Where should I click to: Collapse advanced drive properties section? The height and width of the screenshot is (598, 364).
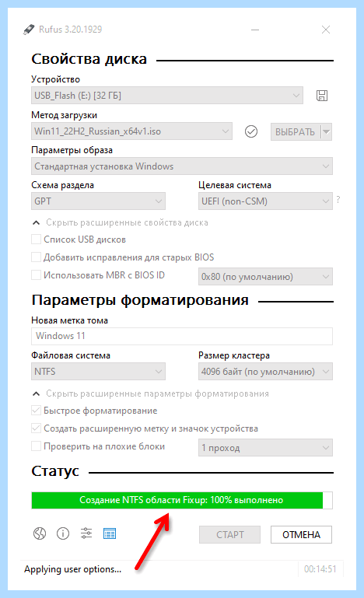(37, 222)
